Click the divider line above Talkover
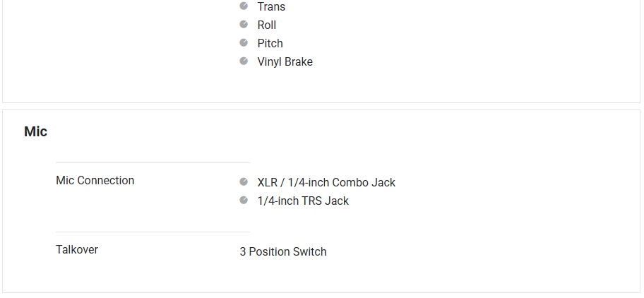 click(x=153, y=232)
